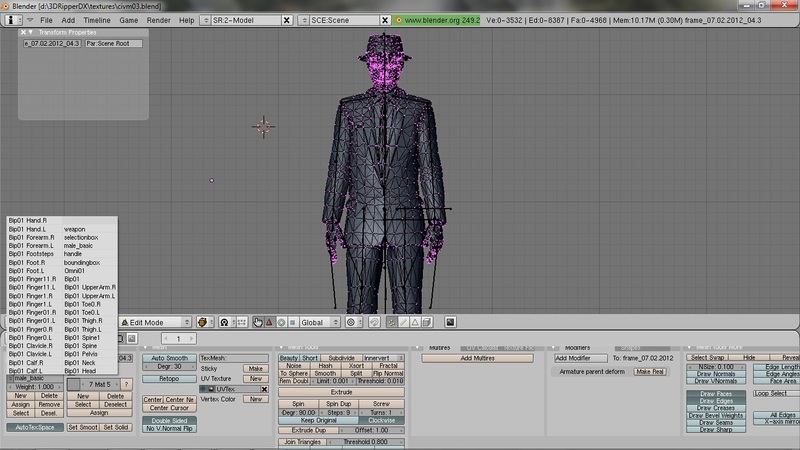
Task: Collapse the Multires panel triangle
Action: point(418,347)
